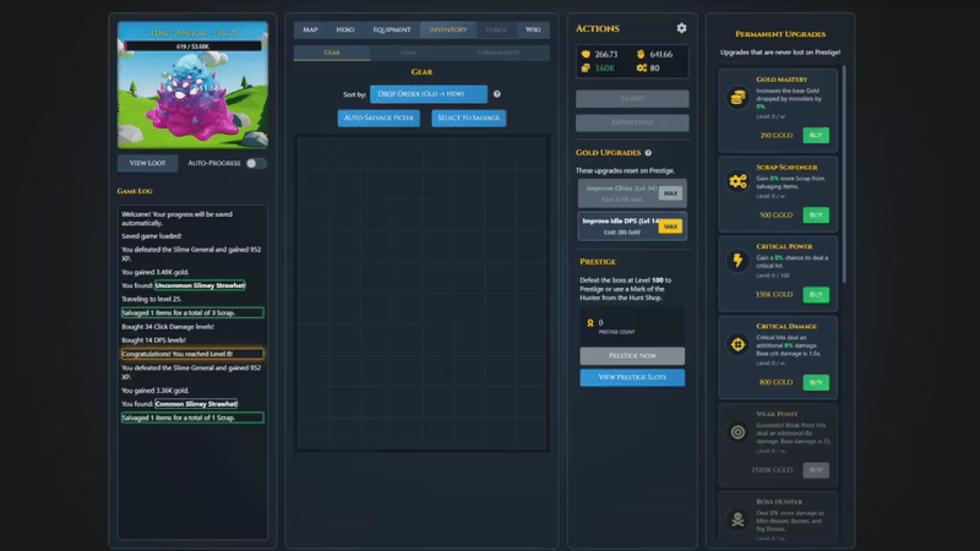980x551 pixels.
Task: Click the Uncommon Slimey Strawhat log link
Action: 200,286
